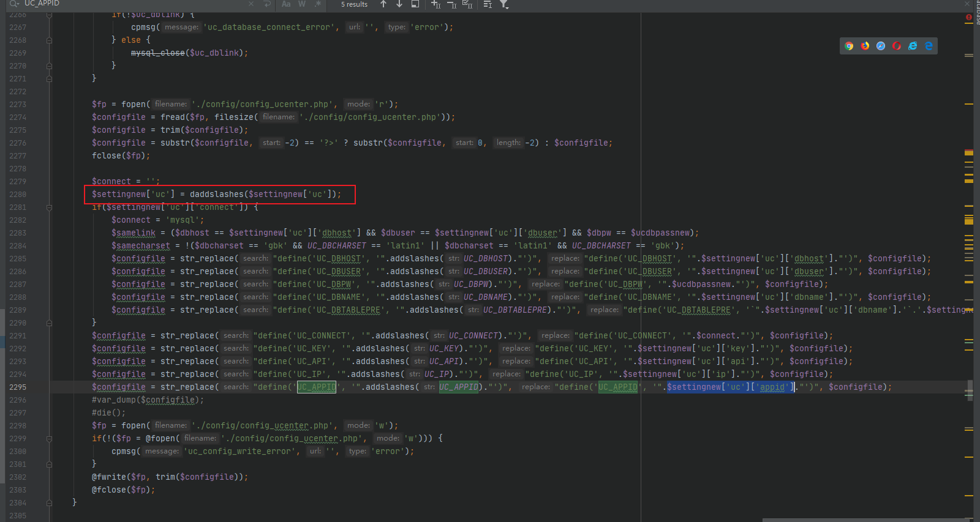Add selection for next occurrence

[435, 4]
